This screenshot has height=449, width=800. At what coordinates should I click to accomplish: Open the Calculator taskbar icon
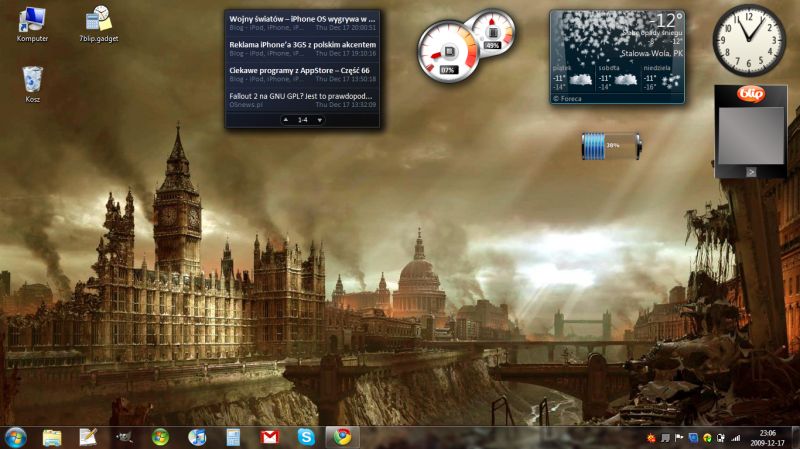point(233,437)
